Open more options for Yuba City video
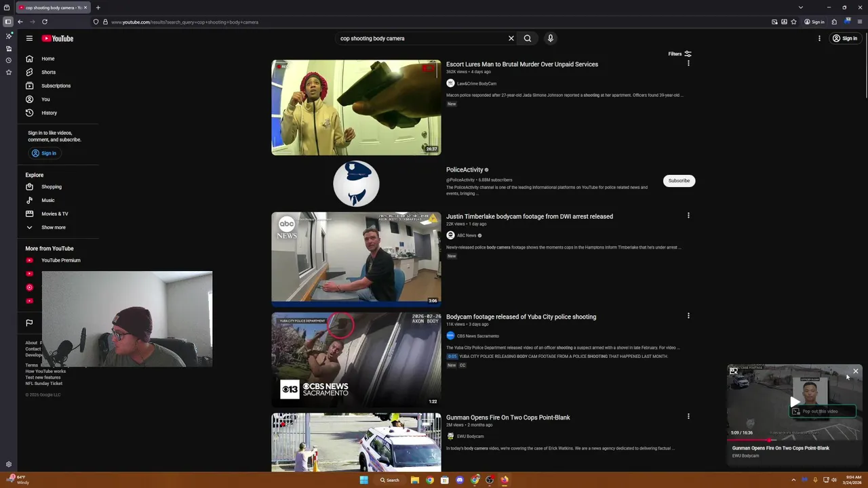Viewport: 868px width, 488px height. tap(688, 316)
